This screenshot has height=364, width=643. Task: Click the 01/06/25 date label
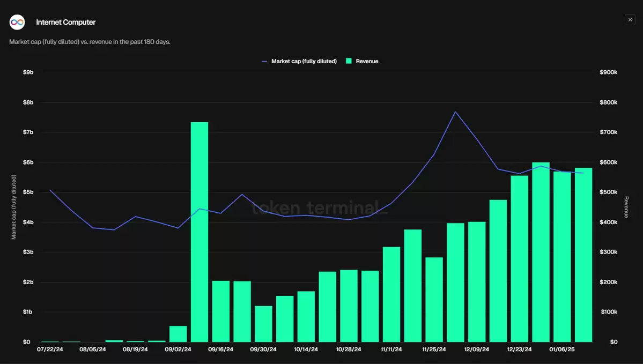click(x=562, y=349)
